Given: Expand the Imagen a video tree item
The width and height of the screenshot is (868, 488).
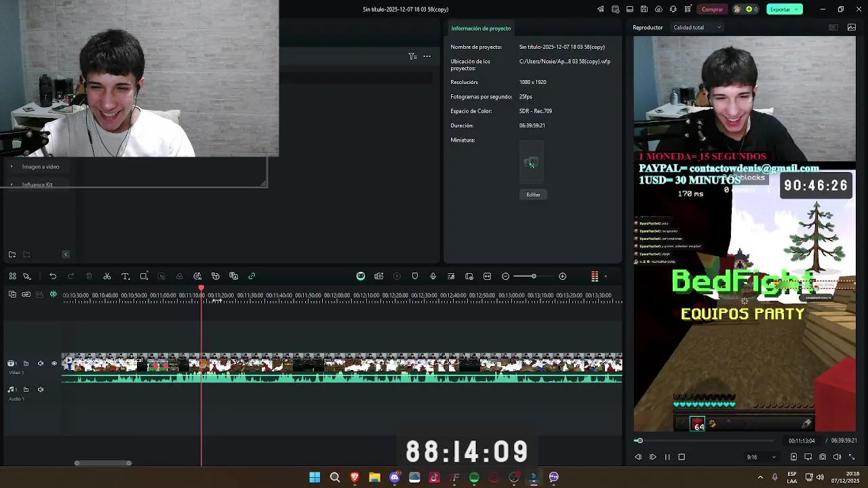Looking at the screenshot, I should click(12, 167).
